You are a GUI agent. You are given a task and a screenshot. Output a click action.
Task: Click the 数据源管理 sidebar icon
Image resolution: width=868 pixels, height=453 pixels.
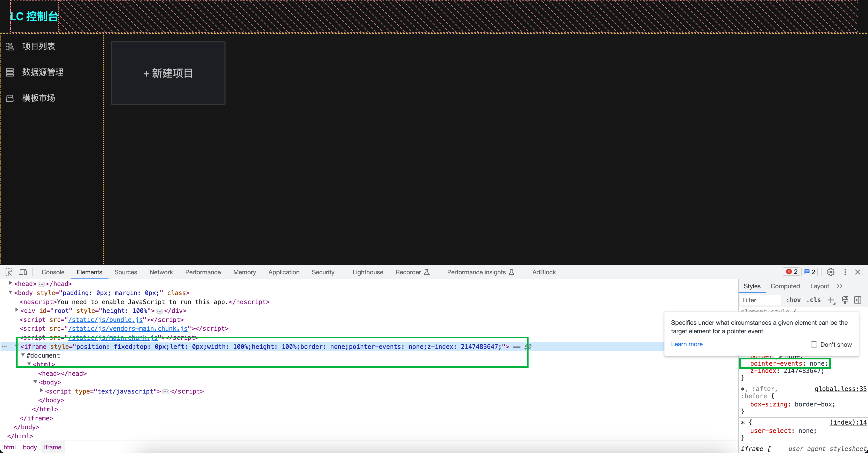[x=10, y=72]
